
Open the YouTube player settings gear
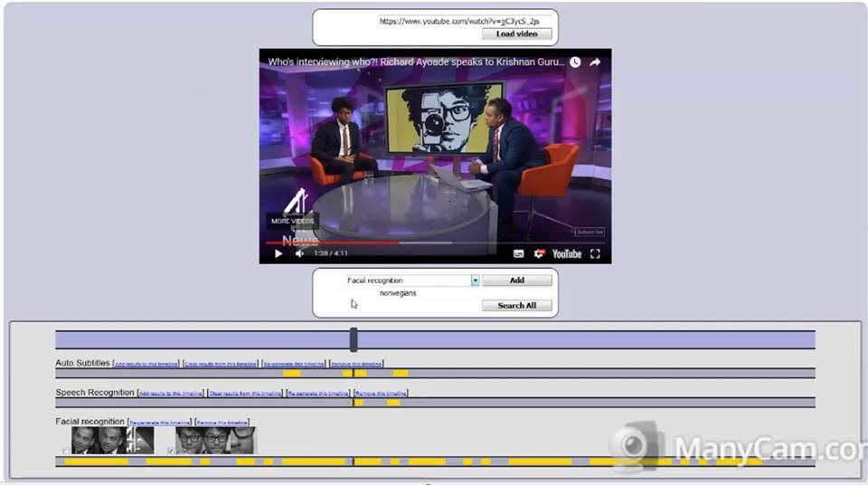click(x=539, y=254)
